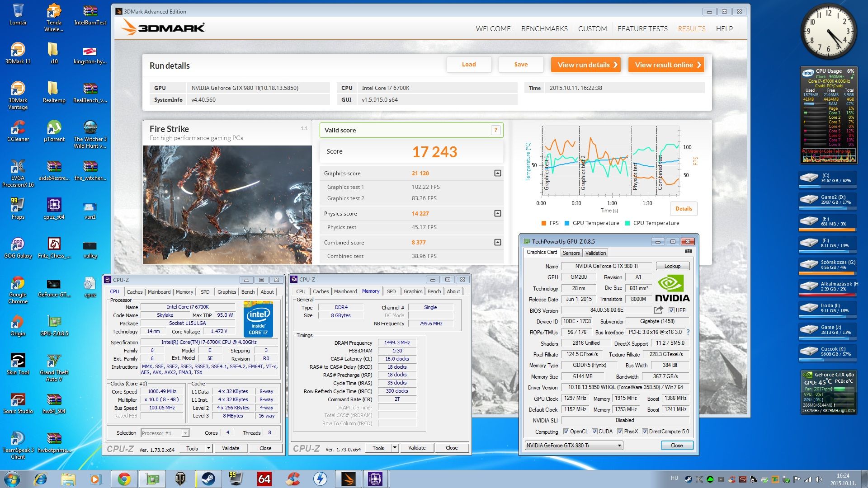Image resolution: width=868 pixels, height=488 pixels.
Task: Open the Lomtár recycle bin
Action: [x=18, y=14]
